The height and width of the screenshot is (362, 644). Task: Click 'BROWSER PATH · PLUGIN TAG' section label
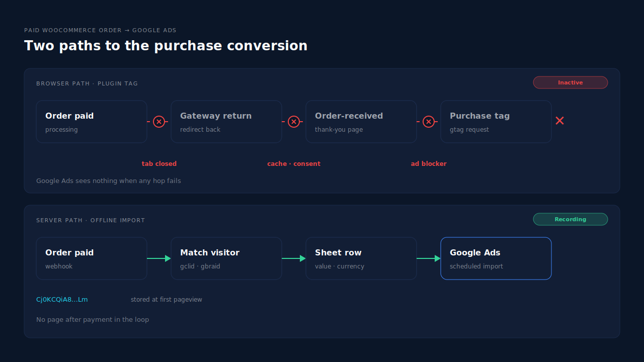pyautogui.click(x=87, y=83)
